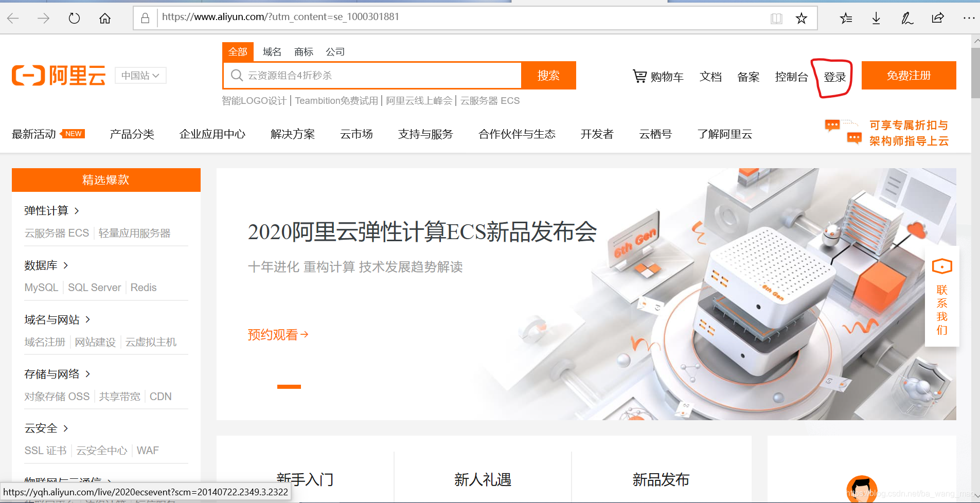
Task: Open the 云栖号 menu
Action: (x=655, y=134)
